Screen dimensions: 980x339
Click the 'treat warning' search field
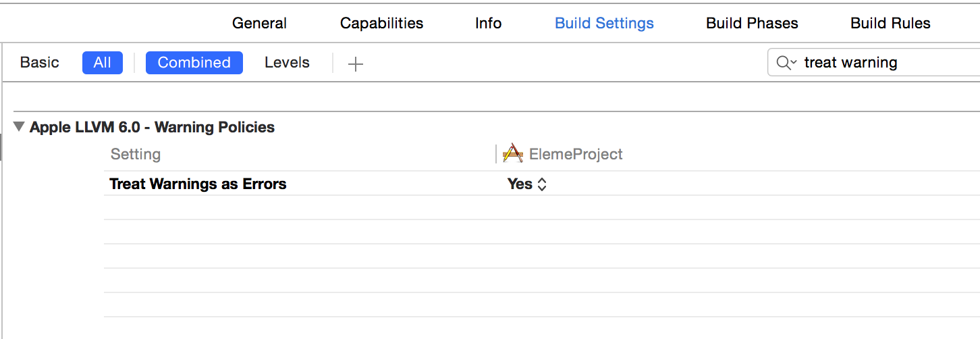click(x=877, y=63)
